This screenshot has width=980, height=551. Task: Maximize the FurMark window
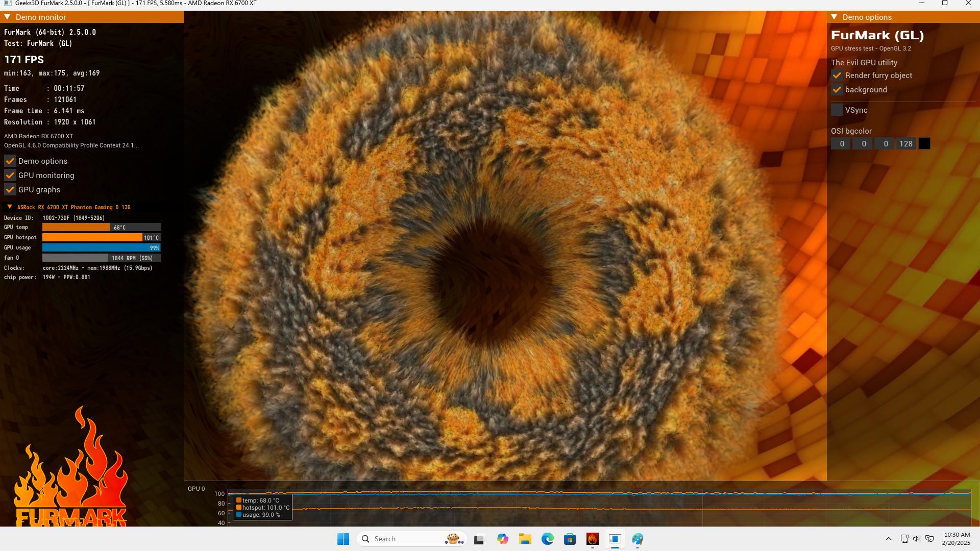click(x=945, y=3)
